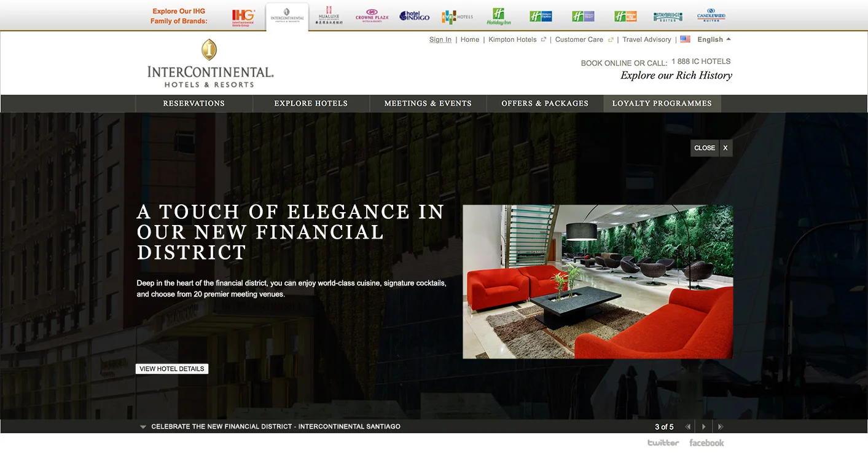Go to the previous slide arrow

click(688, 427)
